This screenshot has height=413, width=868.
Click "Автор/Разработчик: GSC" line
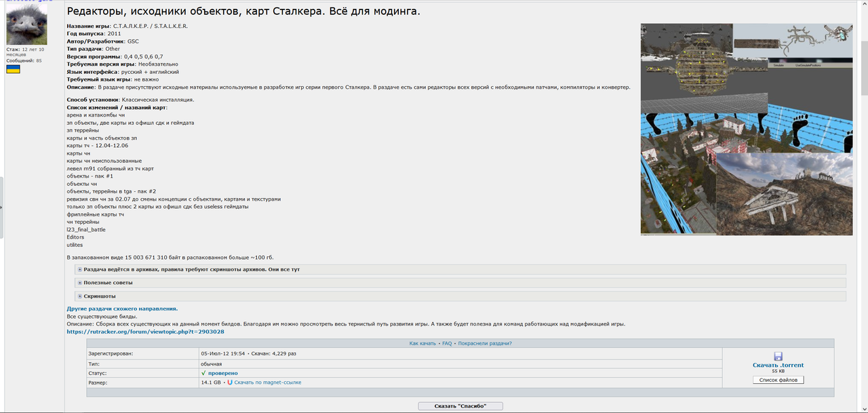pyautogui.click(x=102, y=41)
